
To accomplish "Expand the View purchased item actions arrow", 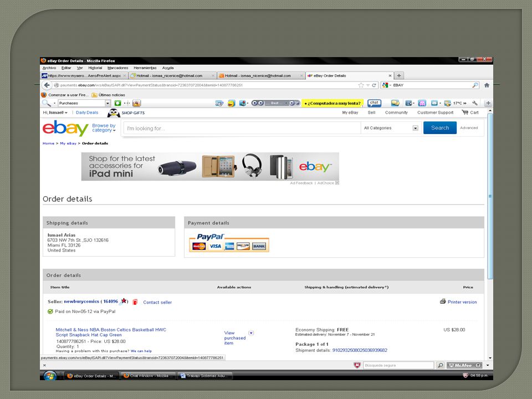I will point(251,333).
